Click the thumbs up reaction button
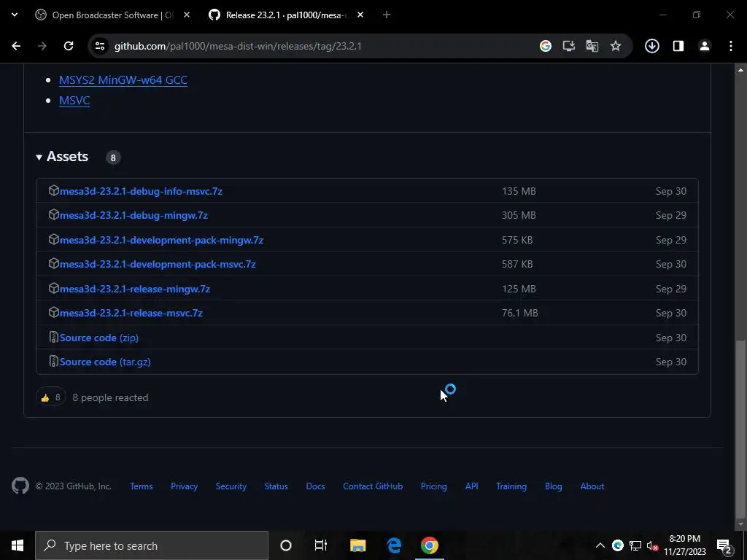Screen dimensions: 747x560 point(50,397)
